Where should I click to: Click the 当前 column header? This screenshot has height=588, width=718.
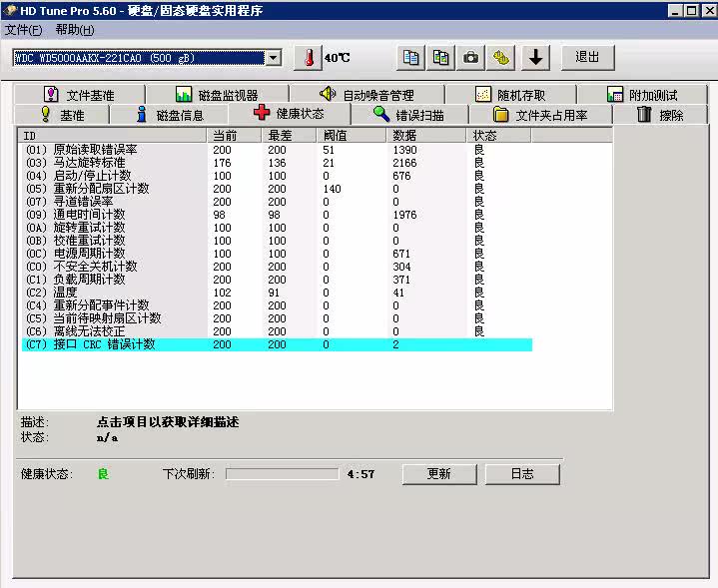234,136
